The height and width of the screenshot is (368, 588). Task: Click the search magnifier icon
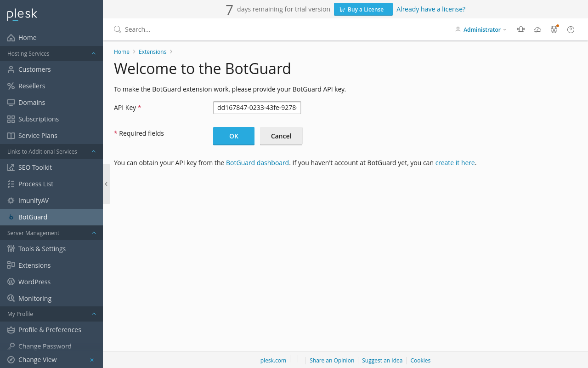coord(118,29)
